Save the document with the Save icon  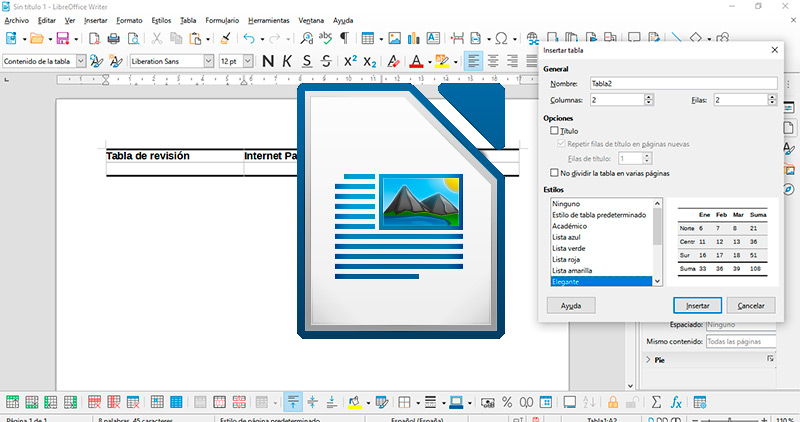63,38
